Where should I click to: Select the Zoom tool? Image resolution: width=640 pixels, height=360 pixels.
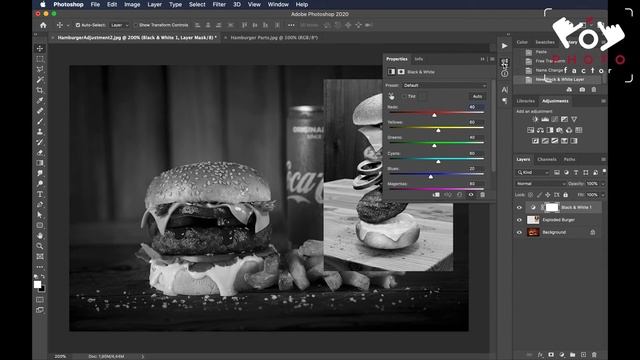(x=40, y=246)
